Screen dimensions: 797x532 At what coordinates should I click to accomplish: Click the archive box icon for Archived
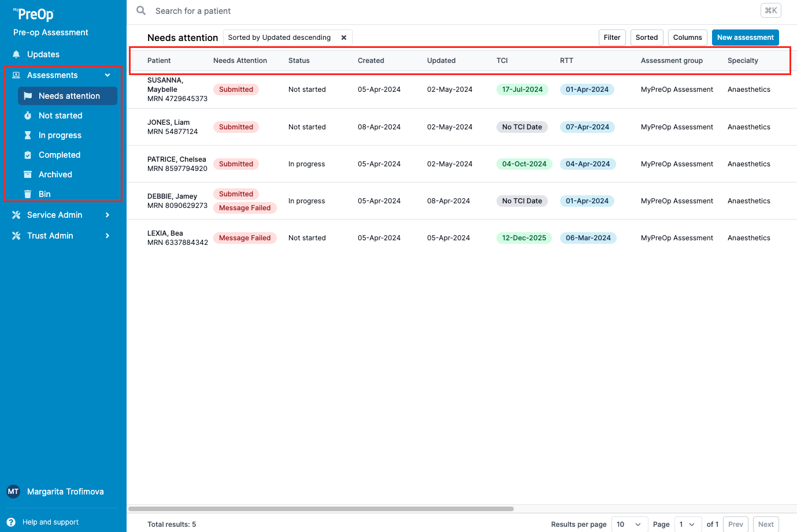(28, 174)
